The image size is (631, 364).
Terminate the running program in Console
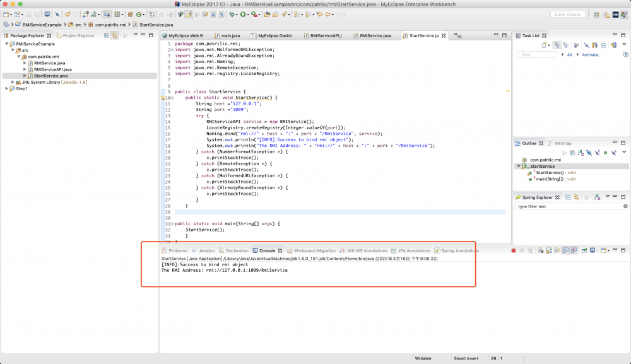pyautogui.click(x=514, y=250)
